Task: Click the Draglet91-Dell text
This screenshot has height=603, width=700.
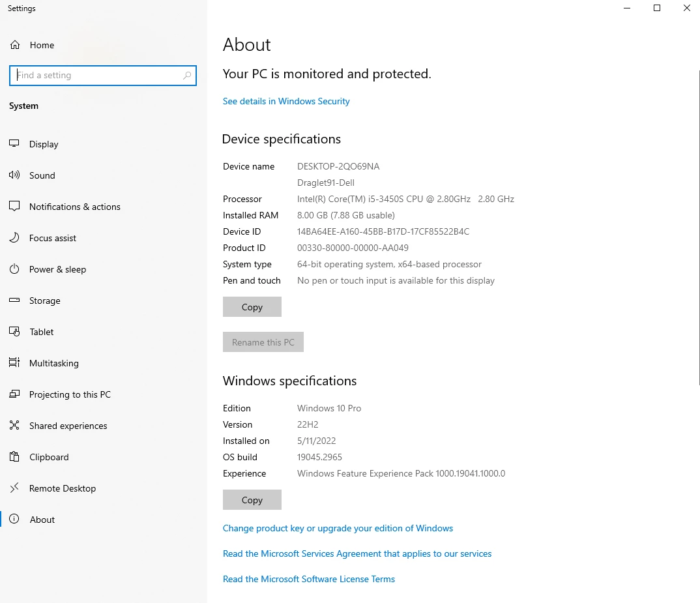Action: [x=326, y=183]
